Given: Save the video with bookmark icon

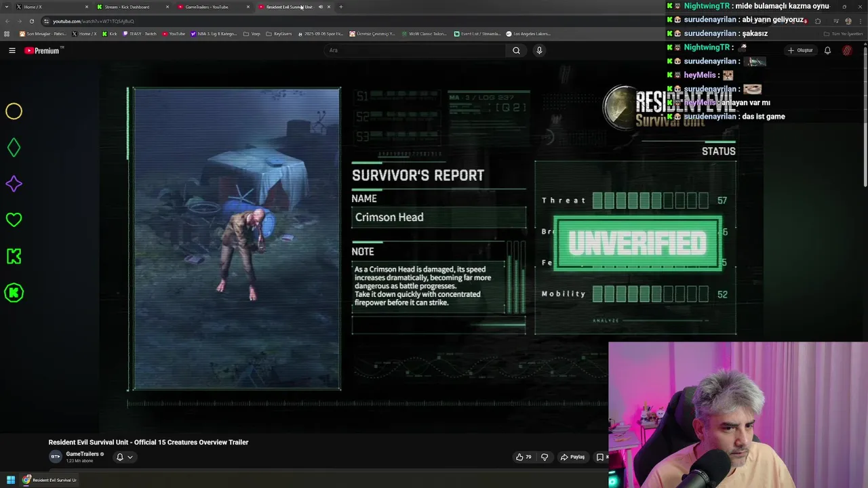Looking at the screenshot, I should tap(600, 457).
